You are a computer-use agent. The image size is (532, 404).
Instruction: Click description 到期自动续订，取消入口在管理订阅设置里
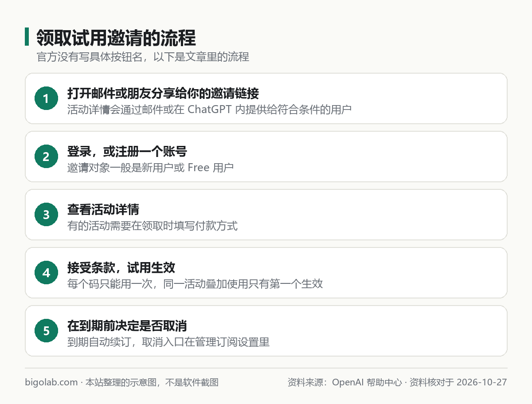click(x=168, y=341)
